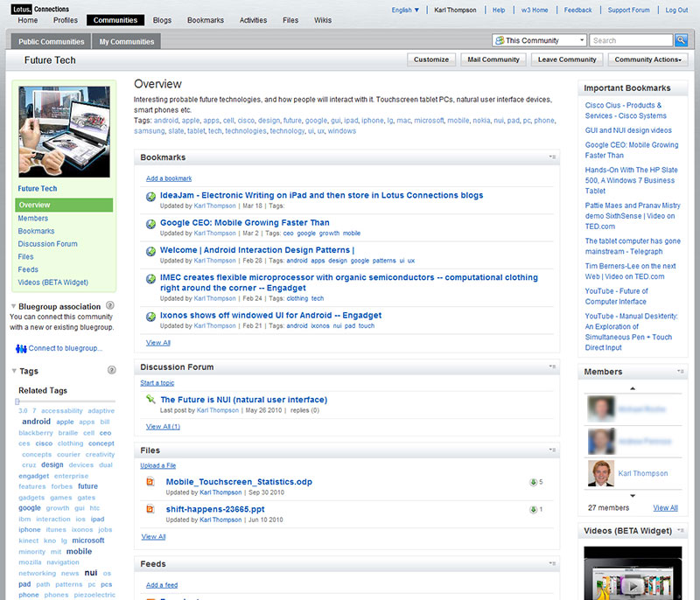Click the people icon beside Connect to bluegroup
700x600 pixels.
(21, 348)
